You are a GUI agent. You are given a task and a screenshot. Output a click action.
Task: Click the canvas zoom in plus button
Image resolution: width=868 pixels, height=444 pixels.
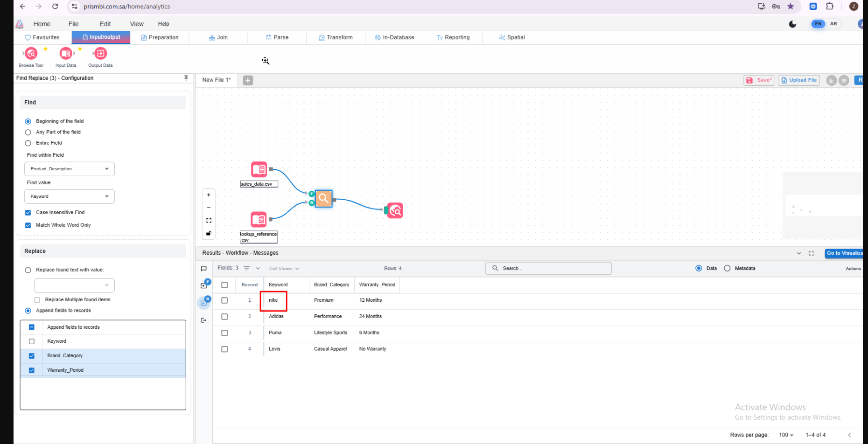point(209,195)
